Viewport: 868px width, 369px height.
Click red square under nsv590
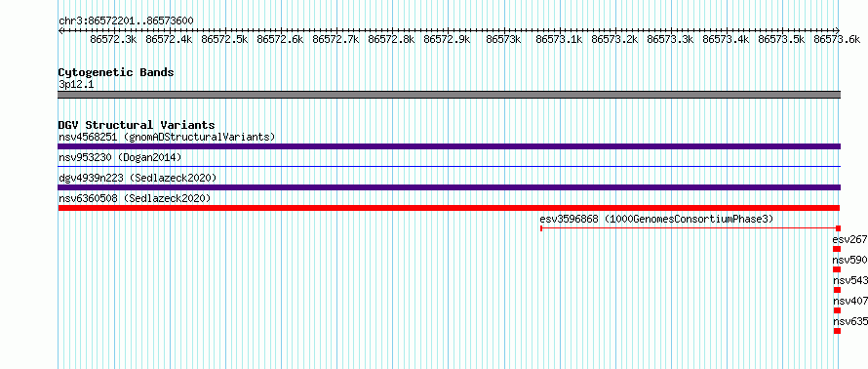[837, 269]
